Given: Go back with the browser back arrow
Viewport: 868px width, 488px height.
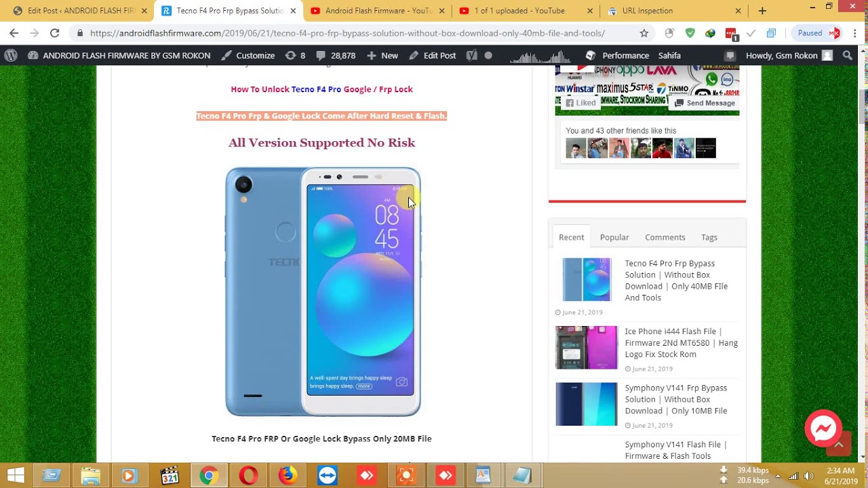Looking at the screenshot, I should 14,33.
